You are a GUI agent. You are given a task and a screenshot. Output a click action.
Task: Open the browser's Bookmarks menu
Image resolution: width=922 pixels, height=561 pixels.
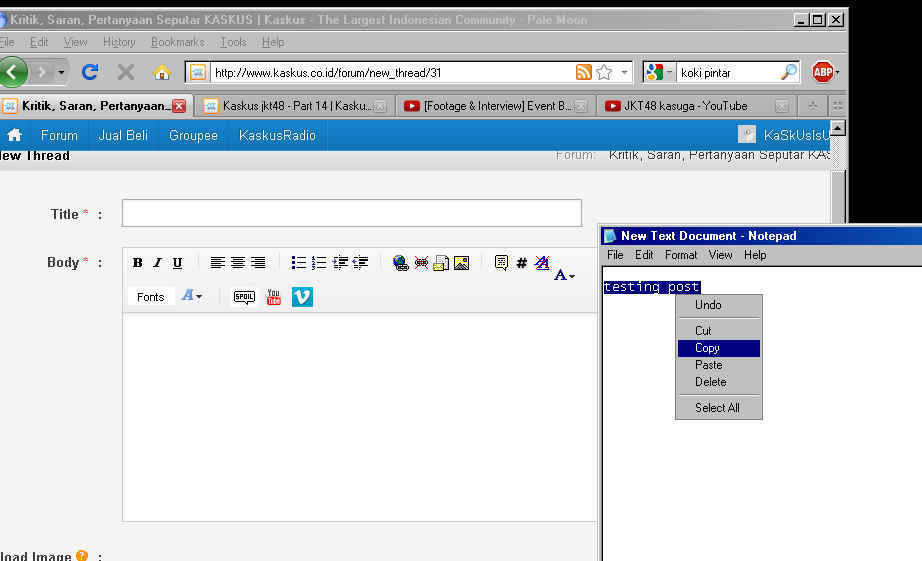178,42
